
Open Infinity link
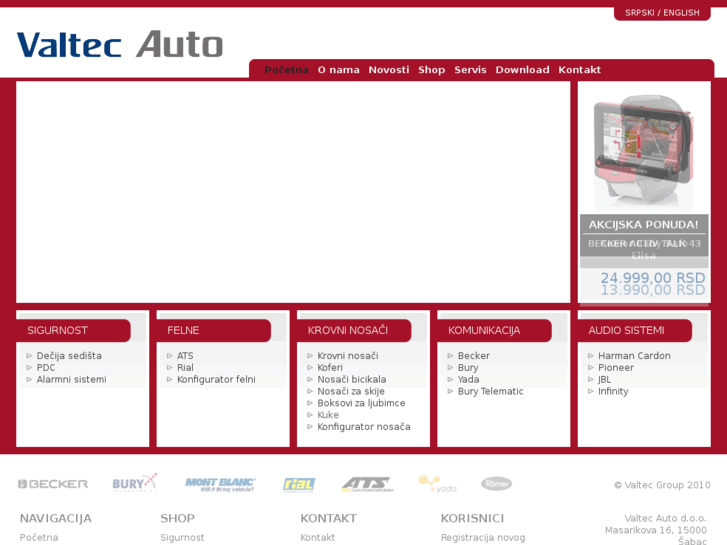[x=613, y=391]
